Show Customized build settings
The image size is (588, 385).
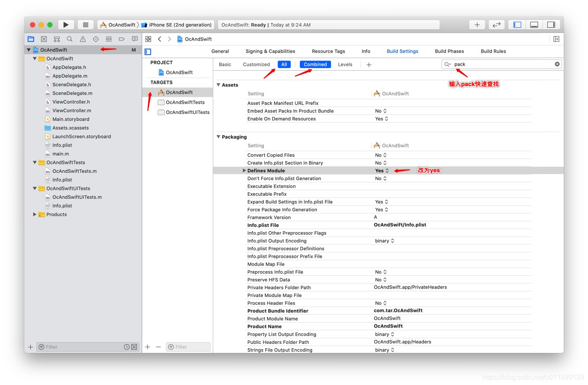click(x=257, y=65)
